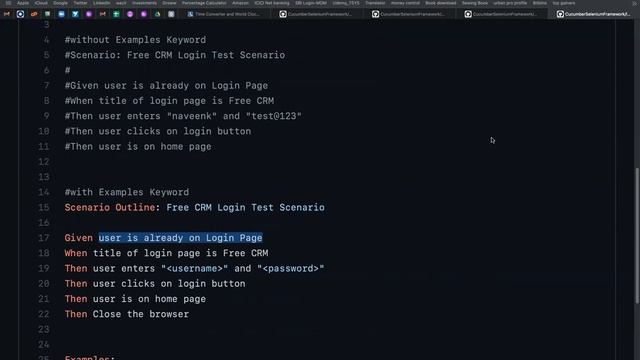
Task: Click 'user is on home page' on line 21
Action: 149,299
